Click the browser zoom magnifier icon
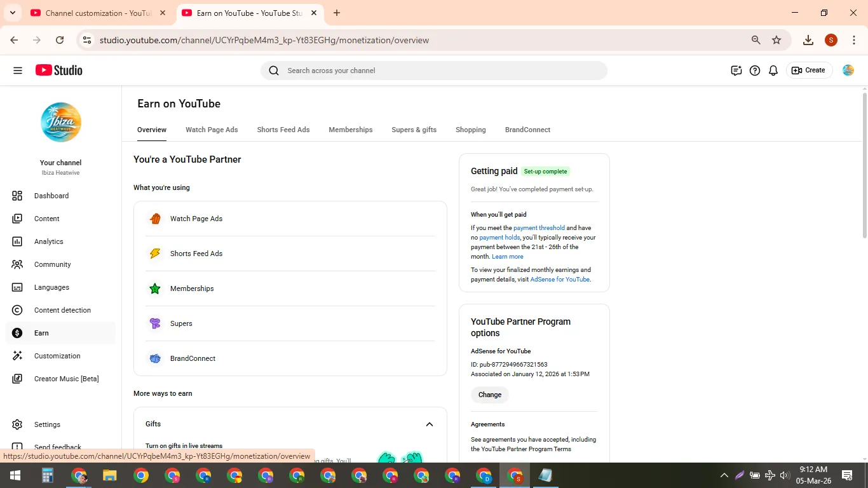Screen dimensions: 868x488 (756, 40)
